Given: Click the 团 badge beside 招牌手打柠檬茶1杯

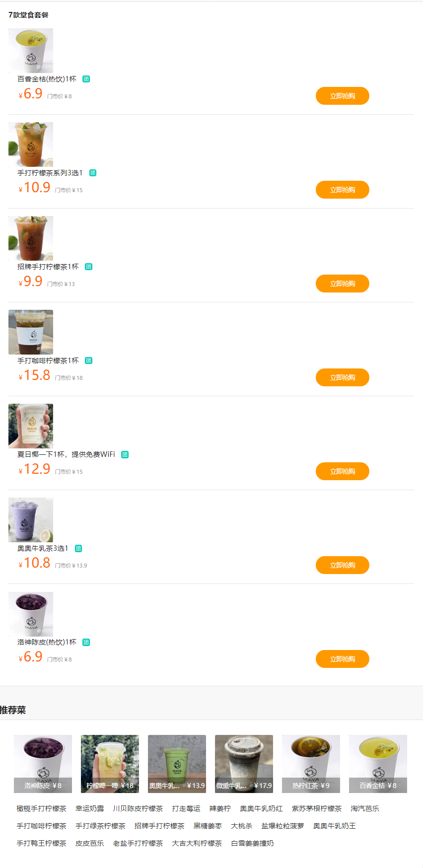Looking at the screenshot, I should click(x=89, y=267).
